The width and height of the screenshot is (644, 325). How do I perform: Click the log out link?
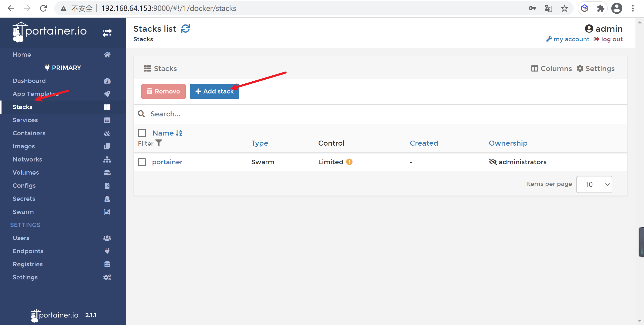[609, 39]
